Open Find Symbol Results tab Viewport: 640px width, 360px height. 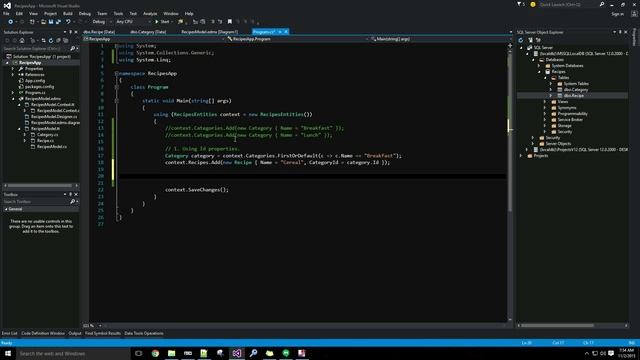tap(103, 333)
